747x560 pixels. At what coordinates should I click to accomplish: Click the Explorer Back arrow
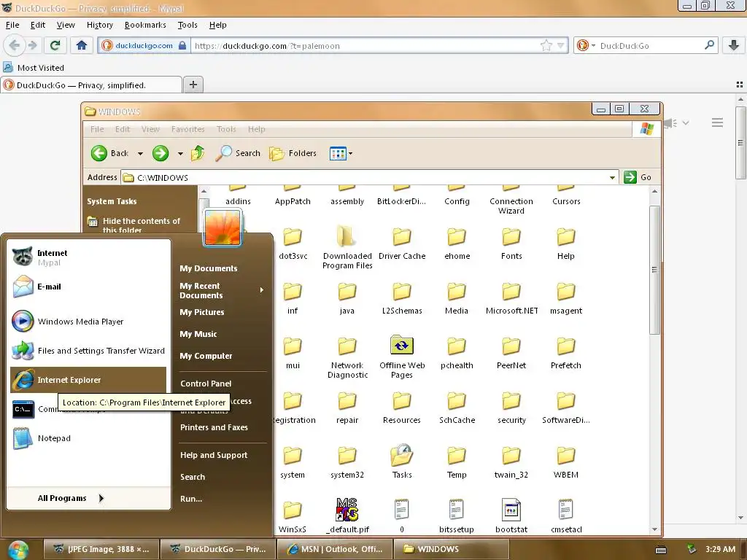click(99, 153)
